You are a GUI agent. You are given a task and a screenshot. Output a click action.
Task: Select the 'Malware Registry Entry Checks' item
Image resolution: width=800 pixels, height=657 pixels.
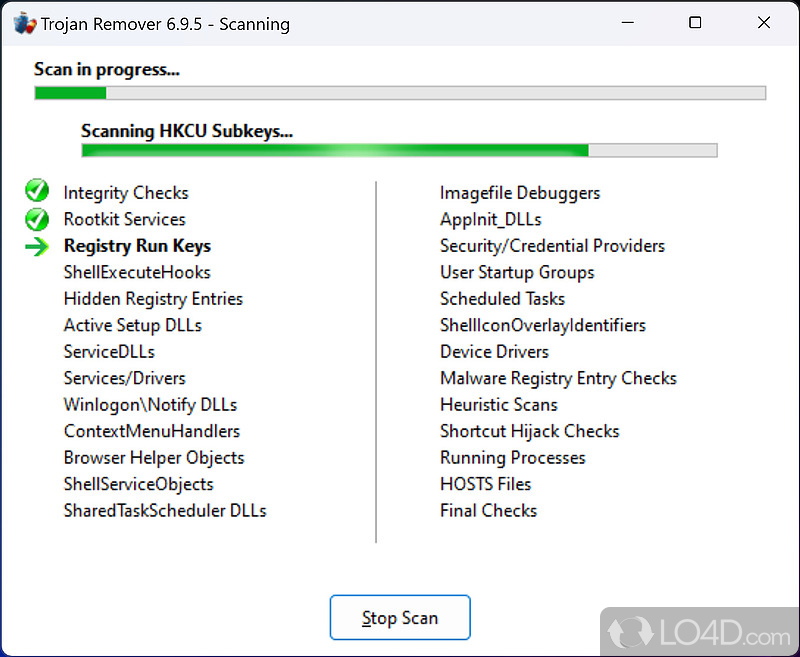pos(558,378)
